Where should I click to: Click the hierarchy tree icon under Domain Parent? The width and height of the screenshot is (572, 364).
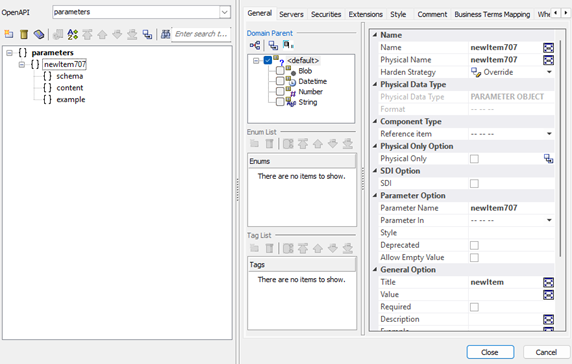pos(255,45)
